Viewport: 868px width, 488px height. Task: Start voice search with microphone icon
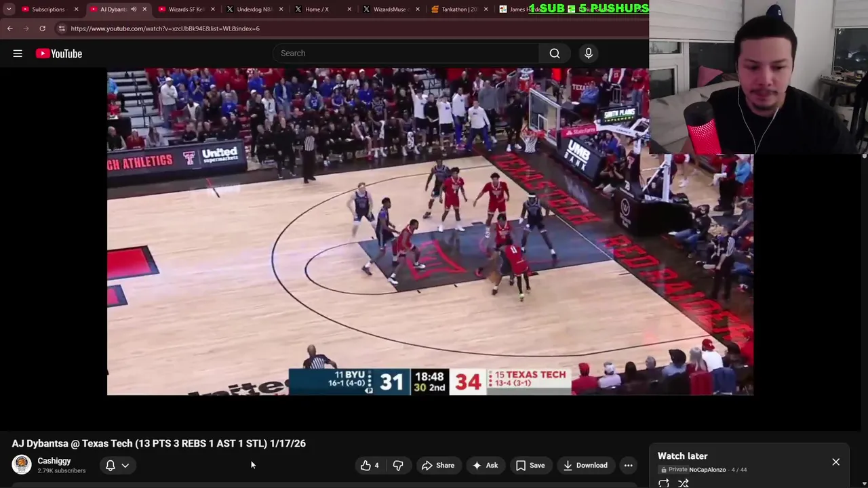pyautogui.click(x=589, y=54)
